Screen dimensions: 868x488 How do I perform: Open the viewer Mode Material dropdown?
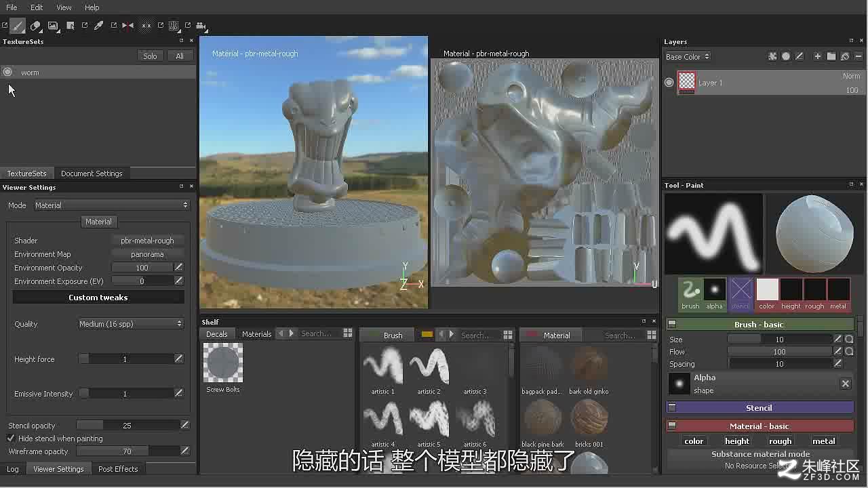coord(111,205)
